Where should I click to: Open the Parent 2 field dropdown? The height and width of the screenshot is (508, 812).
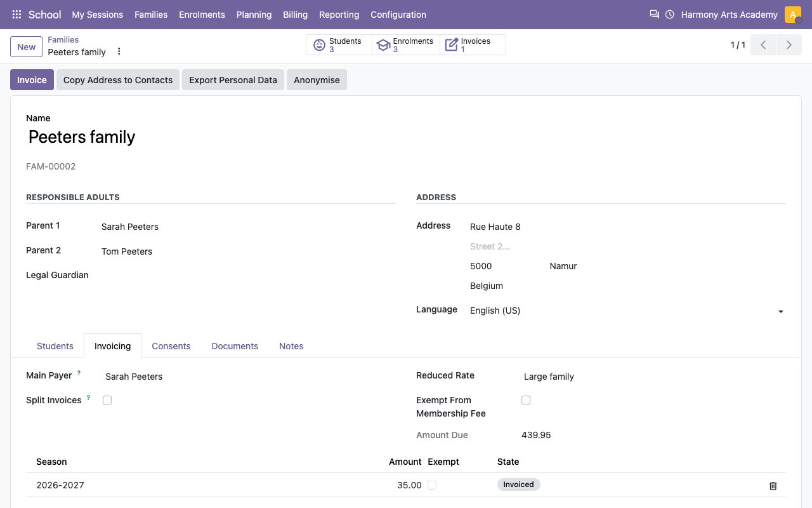[x=248, y=251]
